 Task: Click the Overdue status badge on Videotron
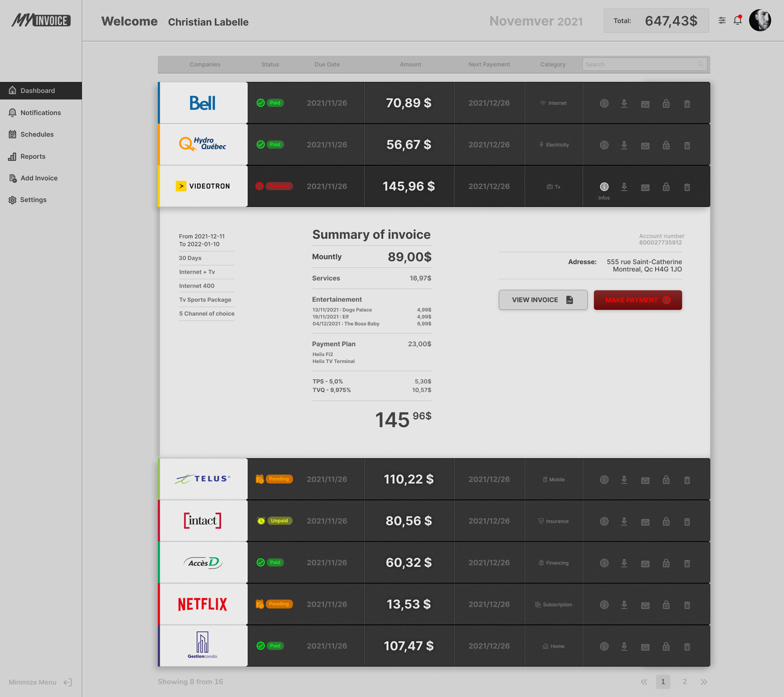click(x=278, y=186)
